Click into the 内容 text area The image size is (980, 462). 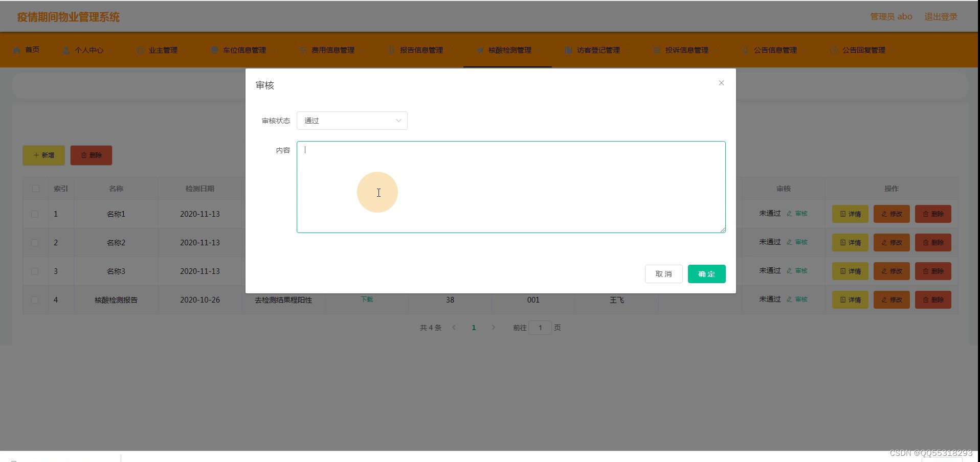pyautogui.click(x=511, y=187)
